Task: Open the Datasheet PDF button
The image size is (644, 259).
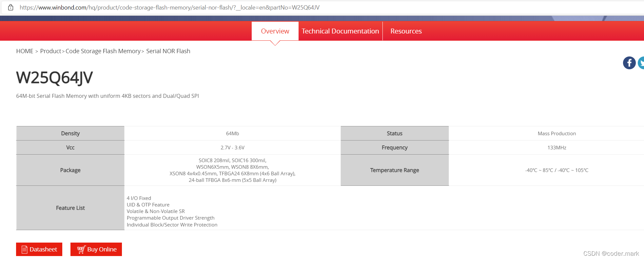Action: [39, 249]
